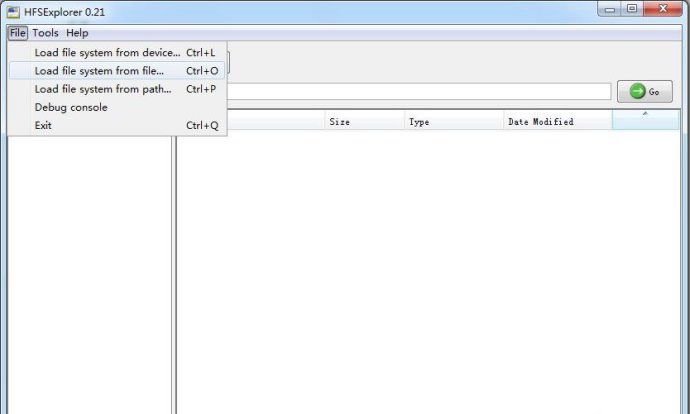
Task: Select Load file system from file
Action: (x=99, y=71)
